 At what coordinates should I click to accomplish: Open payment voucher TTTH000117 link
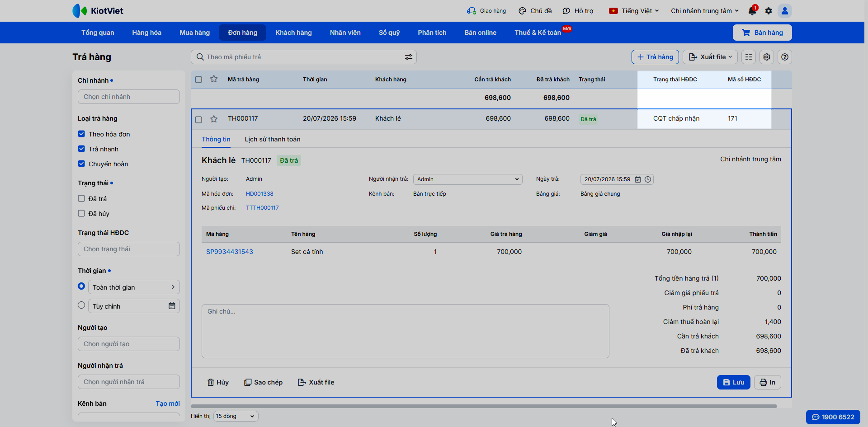[x=262, y=208]
